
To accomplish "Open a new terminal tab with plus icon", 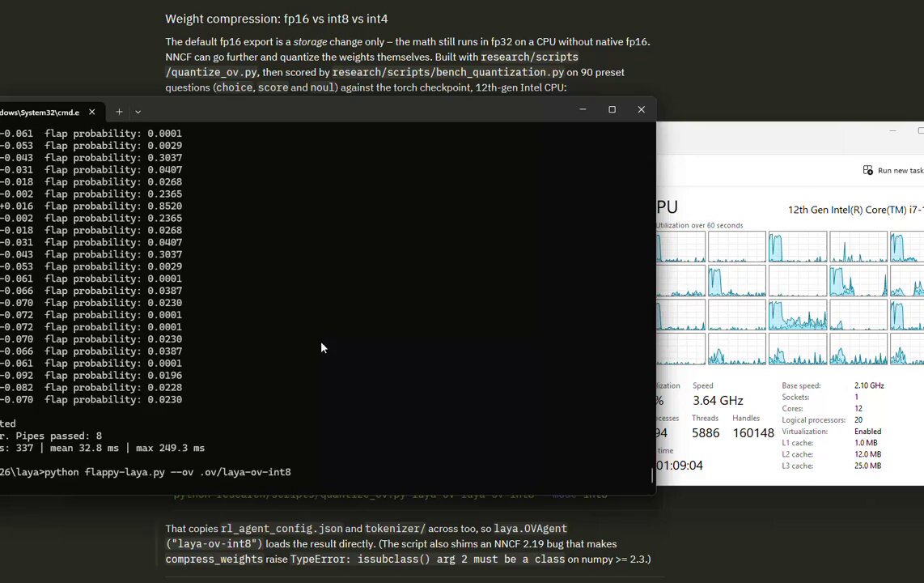I will point(119,112).
